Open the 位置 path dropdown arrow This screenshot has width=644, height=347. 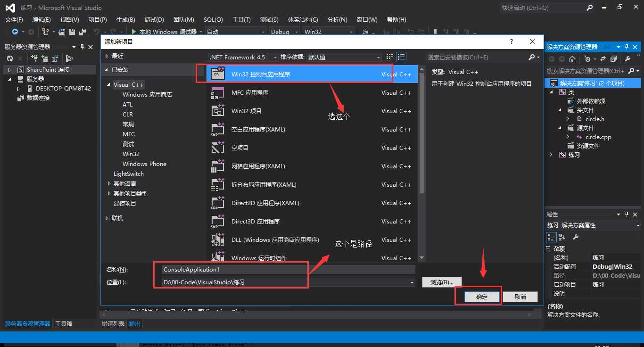(412, 282)
